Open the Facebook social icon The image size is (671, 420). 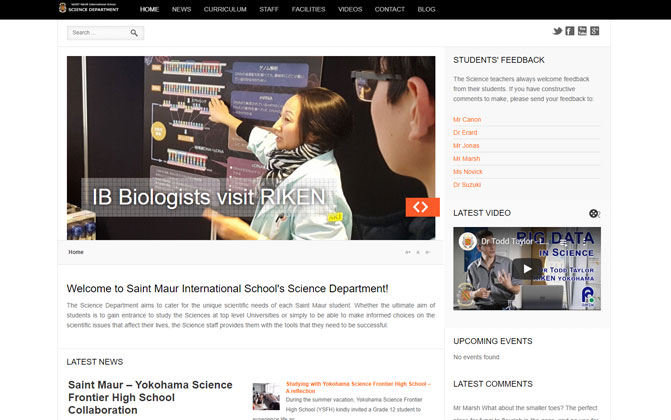click(570, 31)
